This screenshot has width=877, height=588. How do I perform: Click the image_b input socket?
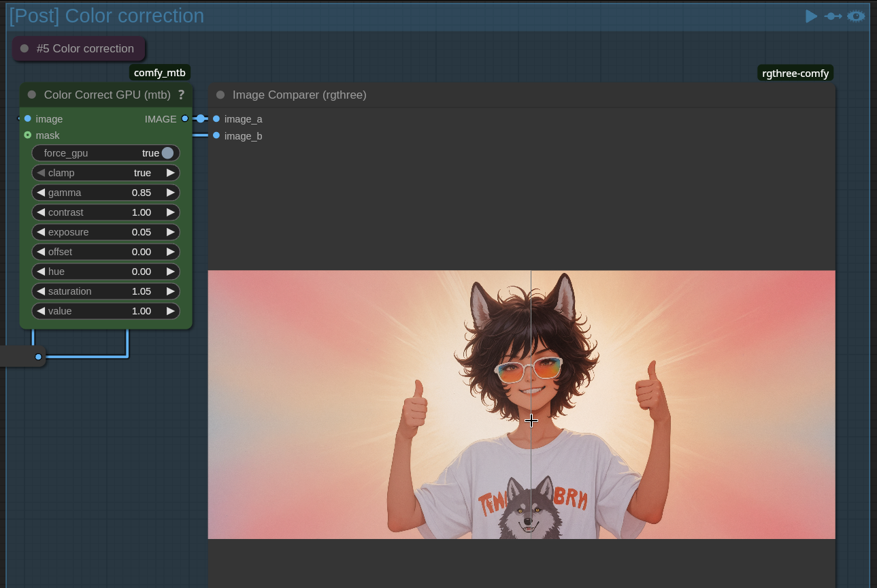(216, 135)
